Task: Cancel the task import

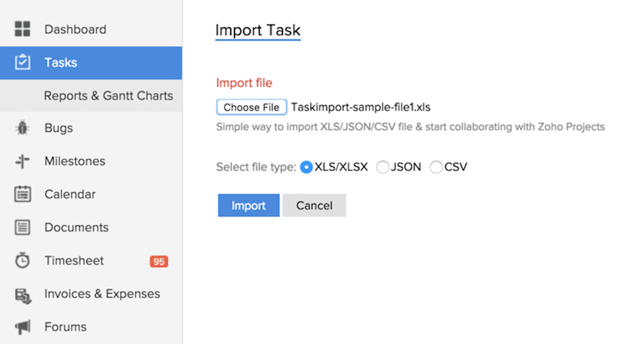Action: coord(314,206)
